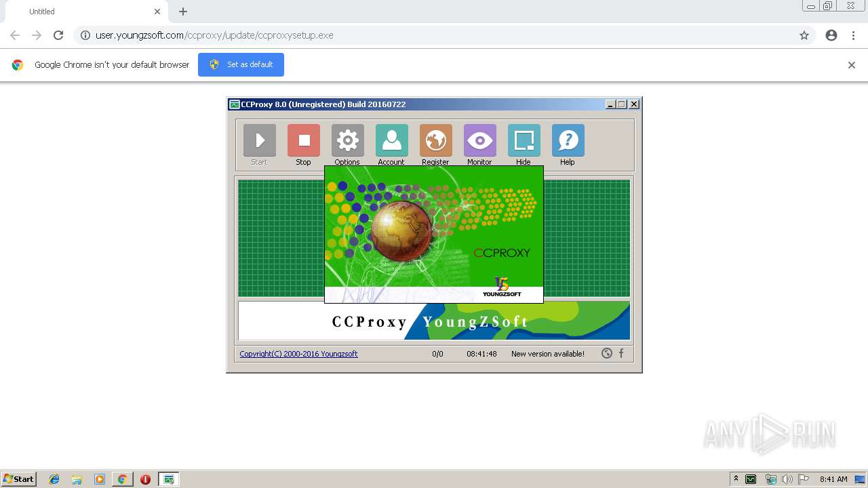Click 'New version available!' status text

point(548,354)
